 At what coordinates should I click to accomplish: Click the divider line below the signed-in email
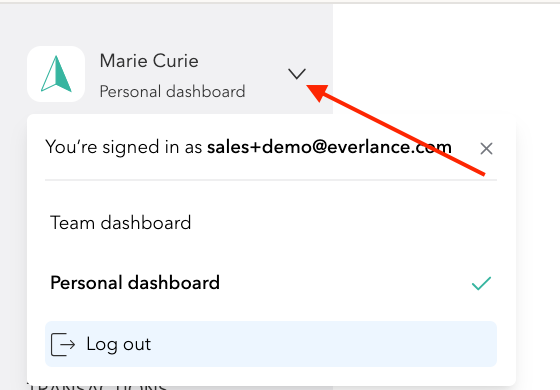click(271, 180)
